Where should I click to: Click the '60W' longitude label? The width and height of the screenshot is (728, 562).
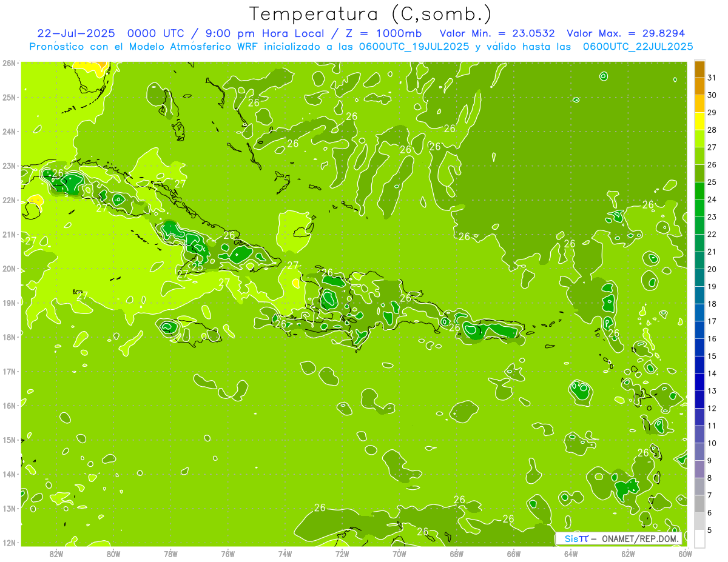click(x=685, y=554)
